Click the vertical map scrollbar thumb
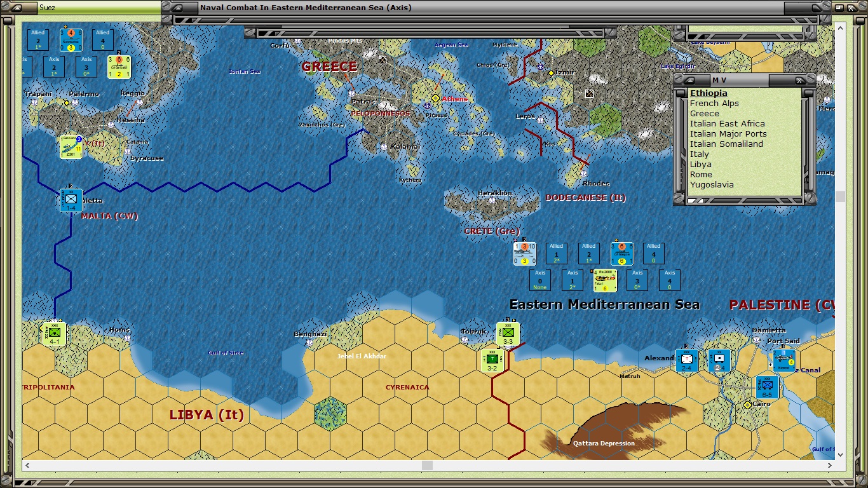The height and width of the screenshot is (488, 868). tap(840, 197)
